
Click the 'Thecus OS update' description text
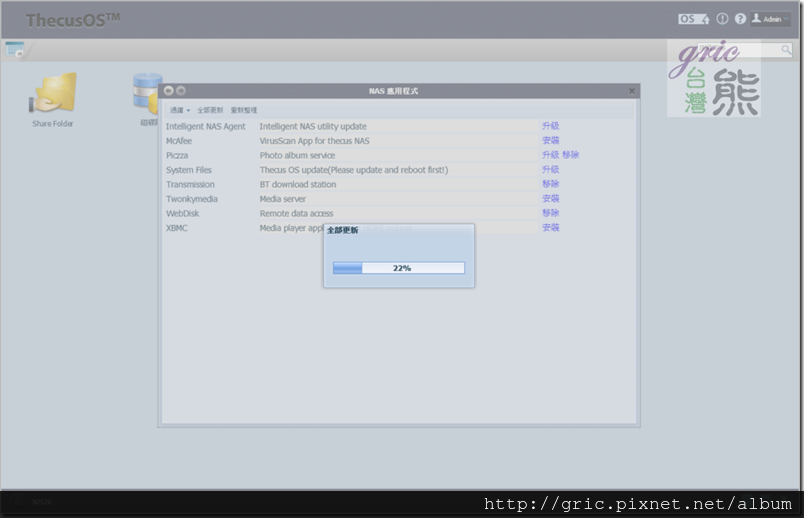click(x=354, y=170)
